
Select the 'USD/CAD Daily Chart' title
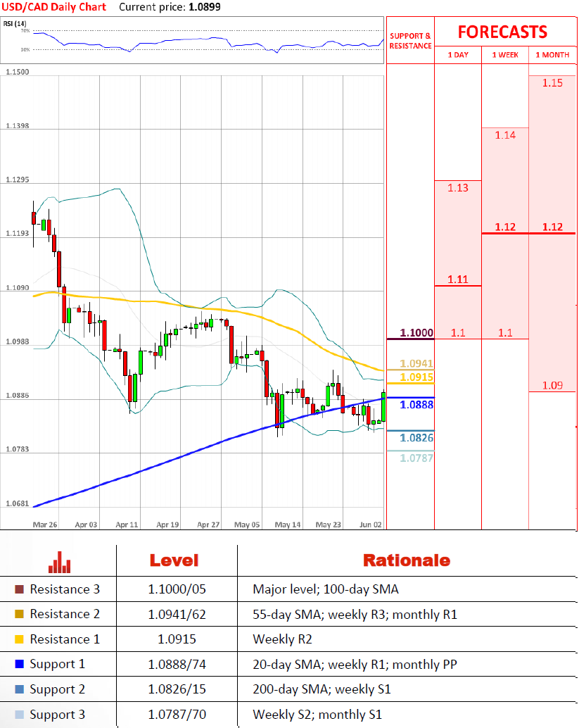point(53,7)
